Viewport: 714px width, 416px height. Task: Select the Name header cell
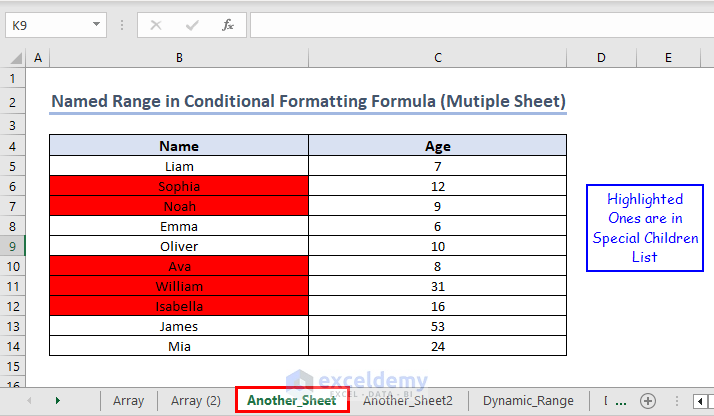[179, 146]
